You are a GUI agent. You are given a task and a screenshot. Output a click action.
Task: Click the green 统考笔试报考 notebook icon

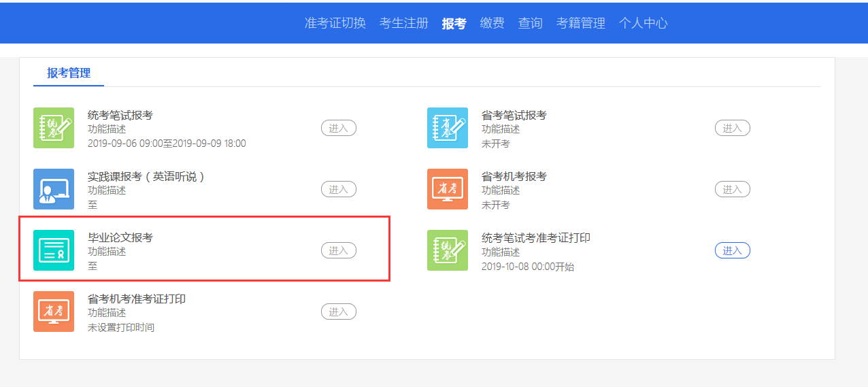(x=54, y=128)
